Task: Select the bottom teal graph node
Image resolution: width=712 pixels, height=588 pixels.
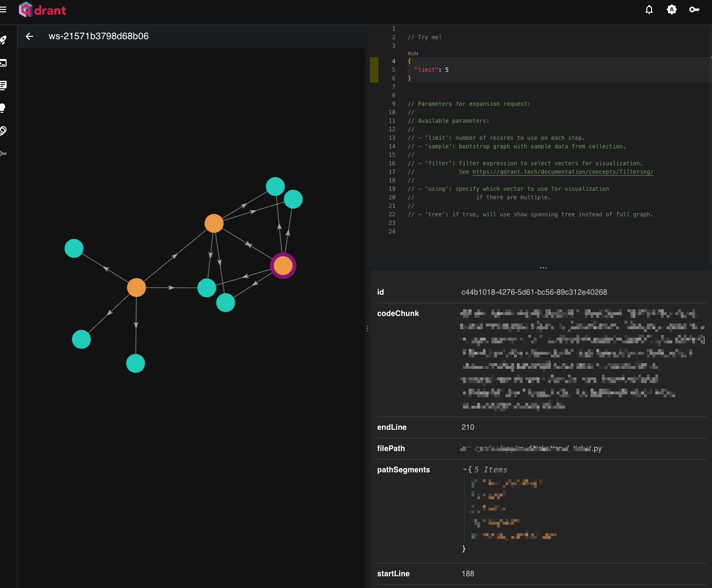Action: point(136,364)
